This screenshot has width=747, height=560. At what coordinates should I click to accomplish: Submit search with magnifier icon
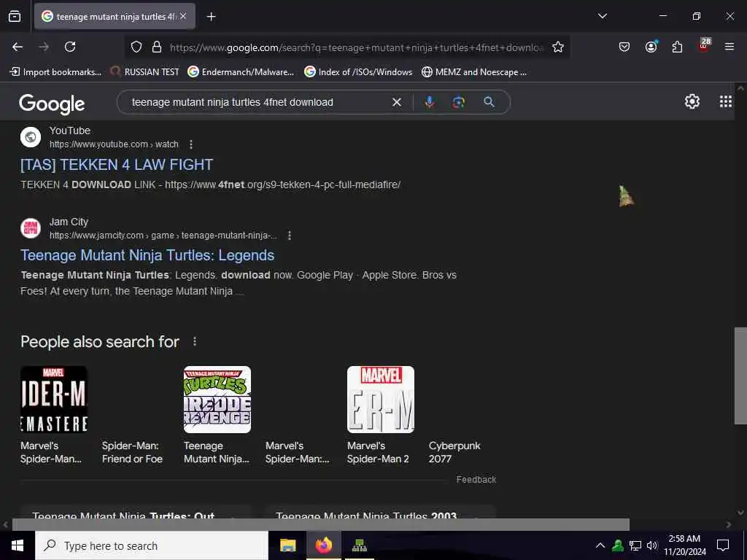coord(489,102)
